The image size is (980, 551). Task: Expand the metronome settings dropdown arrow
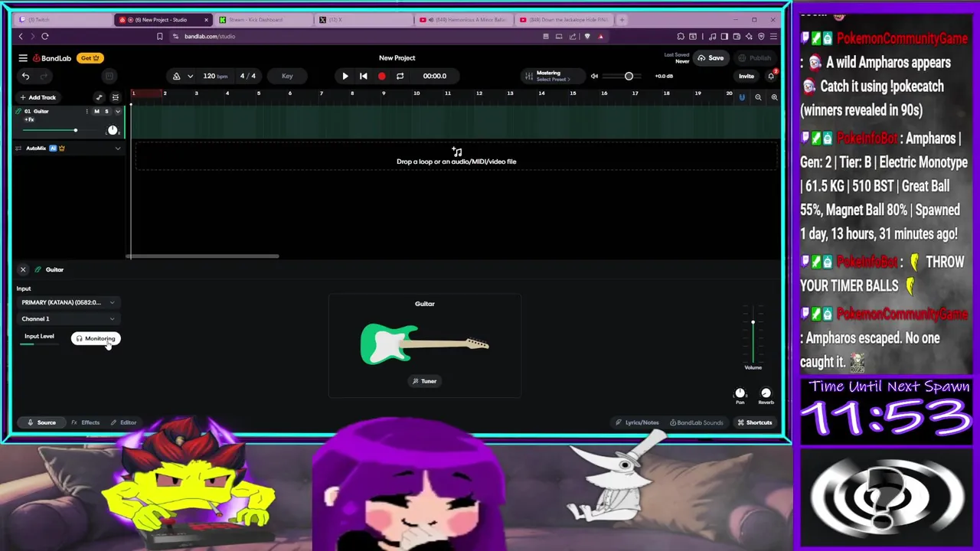[190, 76]
